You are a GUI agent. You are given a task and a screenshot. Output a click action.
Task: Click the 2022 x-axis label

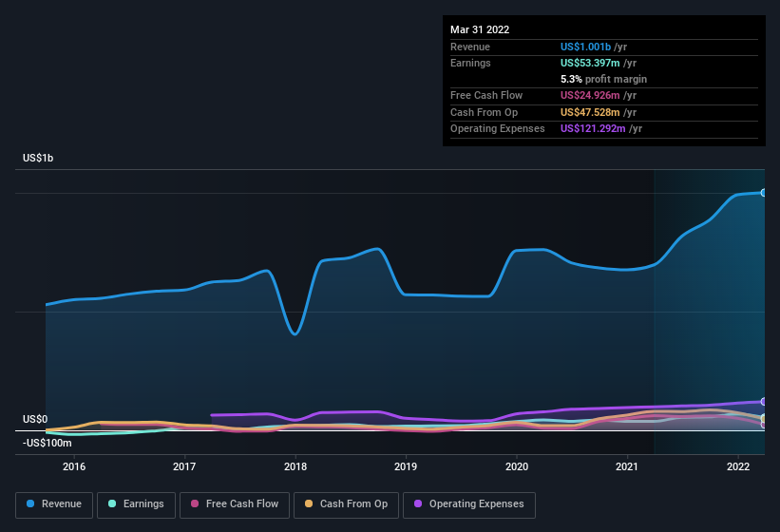tap(738, 466)
